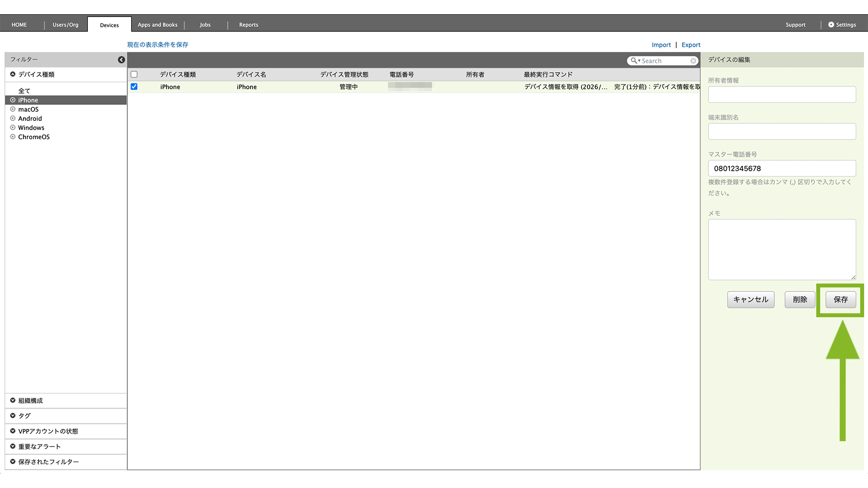Clear the search field with X icon

coord(693,61)
